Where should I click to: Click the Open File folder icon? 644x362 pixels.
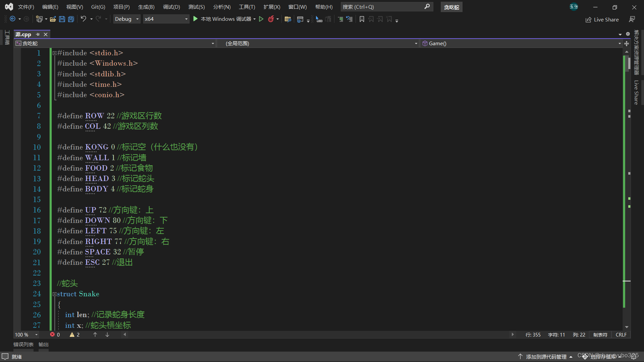(53, 19)
